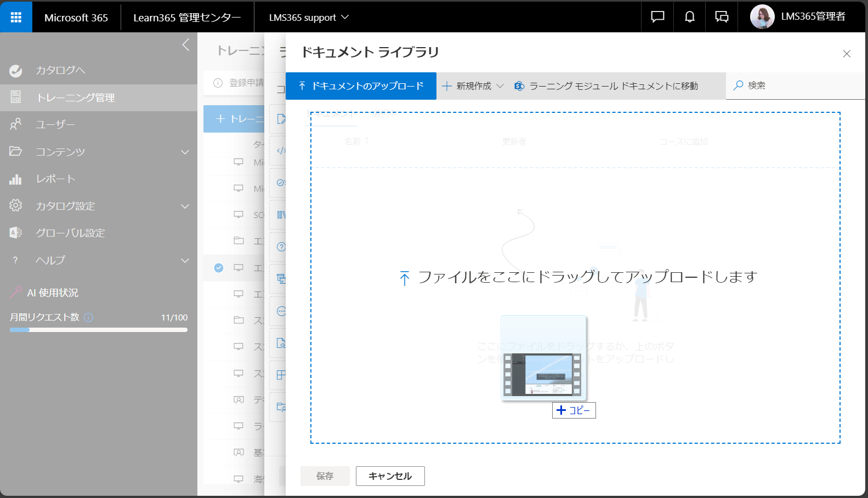Focus the 検索 search field
868x498 pixels.
click(x=795, y=85)
